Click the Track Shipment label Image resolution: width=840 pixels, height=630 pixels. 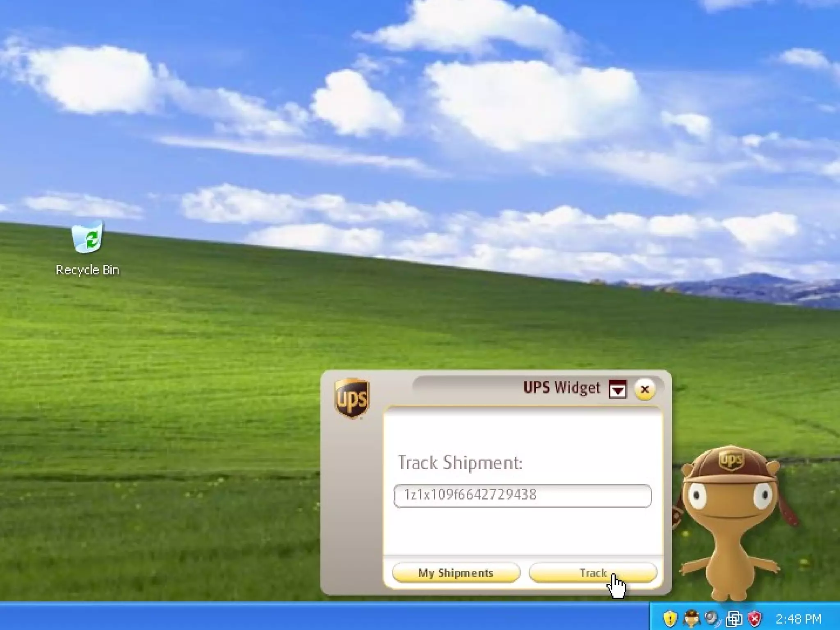[460, 463]
